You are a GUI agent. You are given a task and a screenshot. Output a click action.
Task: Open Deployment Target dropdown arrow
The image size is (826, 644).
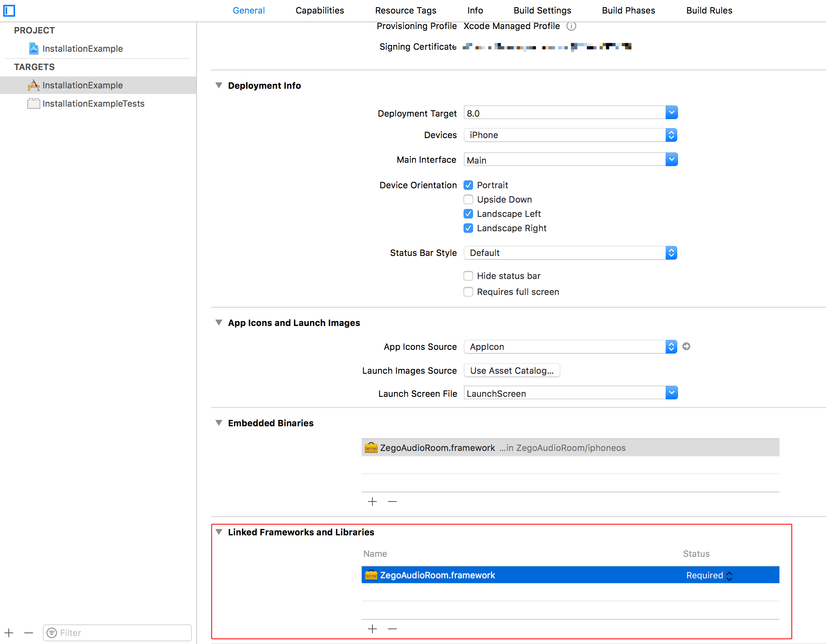pos(672,113)
